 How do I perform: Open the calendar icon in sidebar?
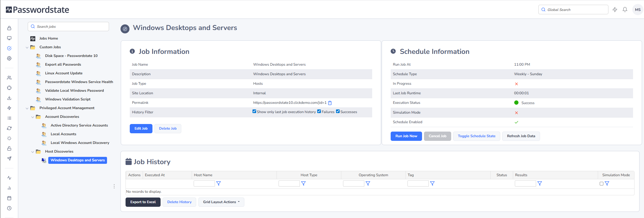tap(9, 198)
